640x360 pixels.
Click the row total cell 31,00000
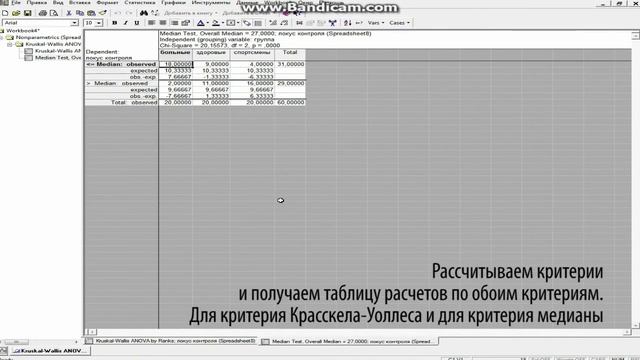point(290,64)
